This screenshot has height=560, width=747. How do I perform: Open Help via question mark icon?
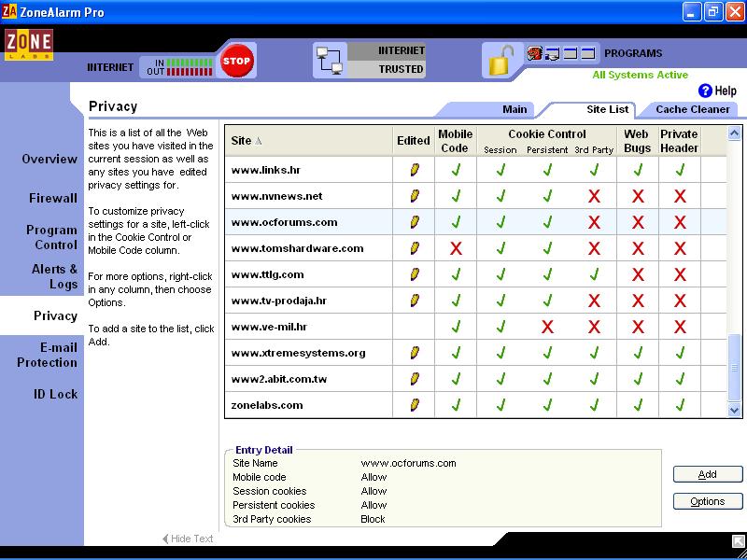(705, 91)
